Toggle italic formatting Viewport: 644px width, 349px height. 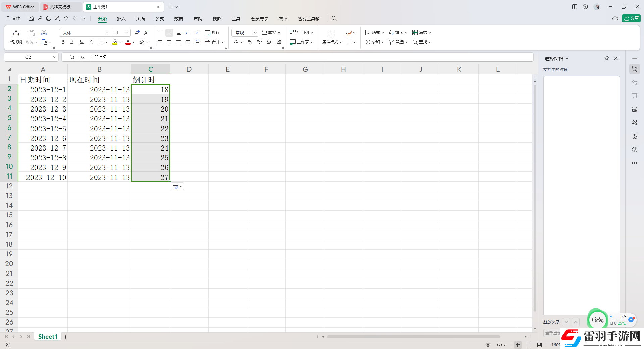[x=72, y=42]
